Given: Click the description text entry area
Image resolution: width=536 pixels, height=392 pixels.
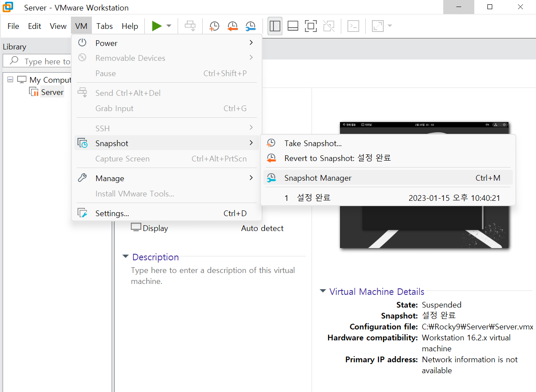Looking at the screenshot, I should [x=213, y=276].
